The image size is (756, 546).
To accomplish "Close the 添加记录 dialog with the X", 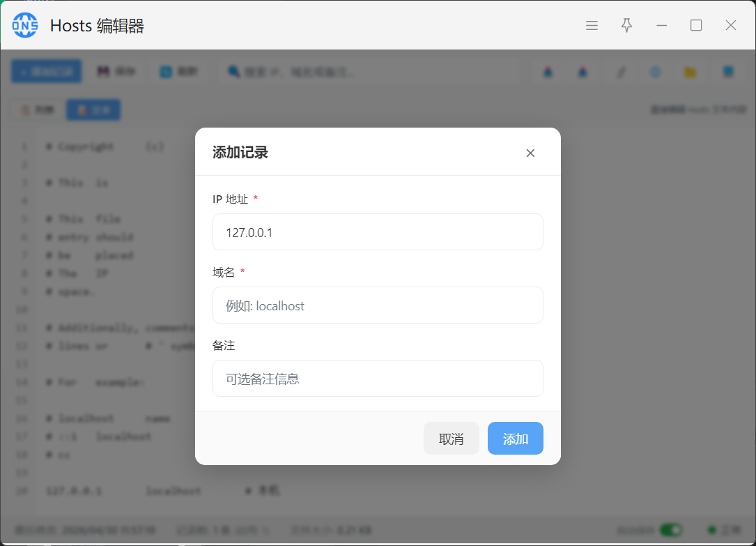I will click(530, 153).
